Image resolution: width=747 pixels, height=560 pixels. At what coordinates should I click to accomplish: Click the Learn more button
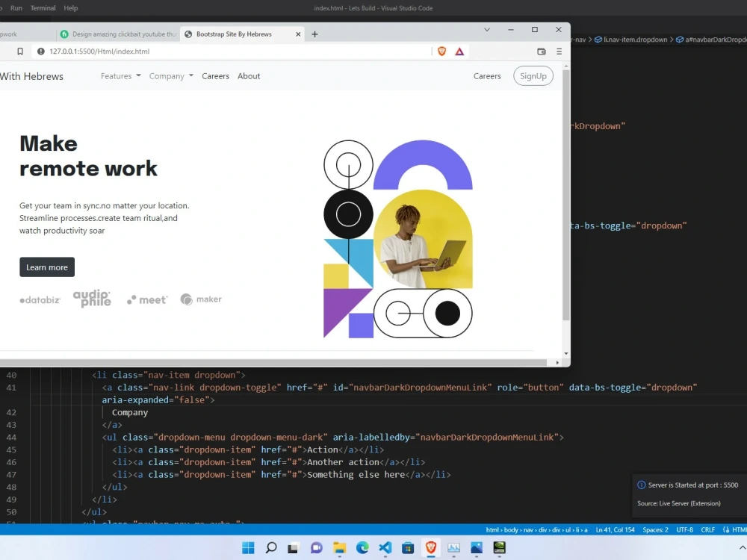[x=46, y=267]
